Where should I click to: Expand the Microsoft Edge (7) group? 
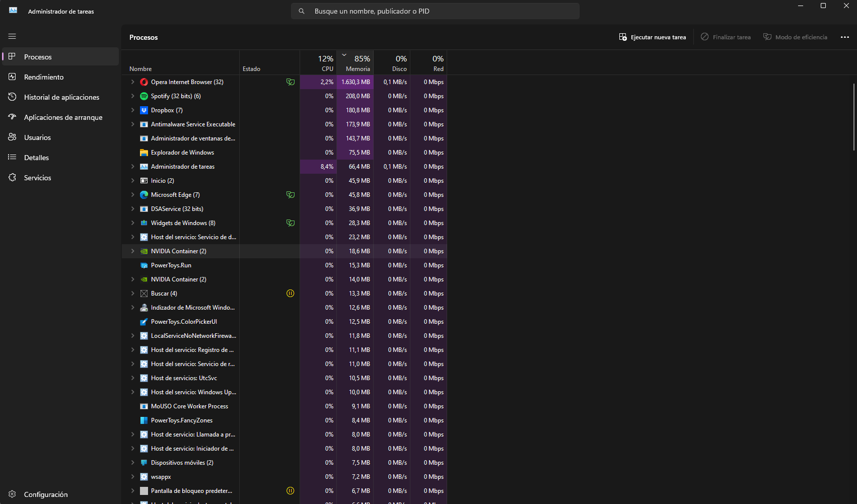[x=133, y=195]
